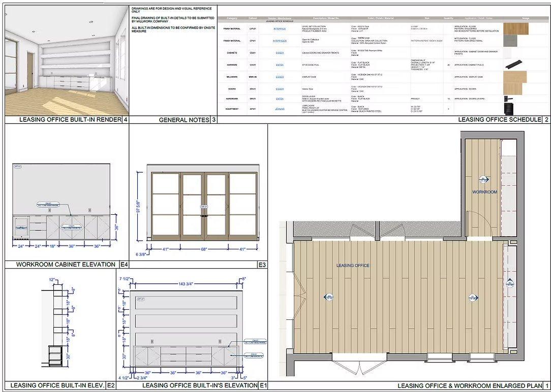Click the 143 3/4" overall width dimension
Screen dimensions: 551x392
click(186, 283)
